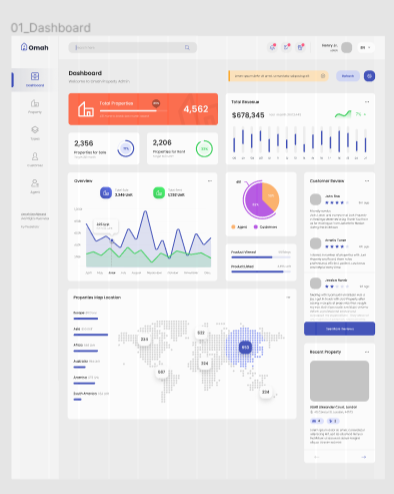394x494 pixels.
Task: Click the 2,356 Properties for Sale value
Action: [84, 143]
